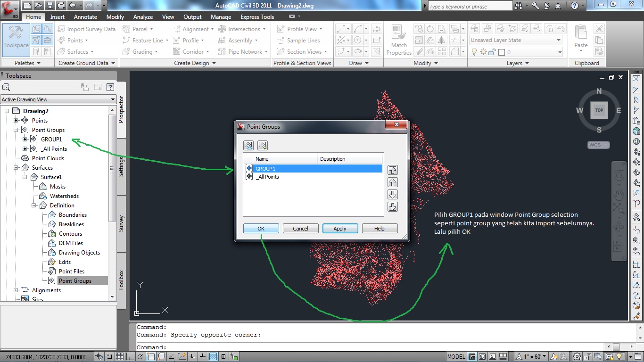Screen dimensions: 644x362
Task: Click the favorites star icon in title bar
Action: point(558,6)
